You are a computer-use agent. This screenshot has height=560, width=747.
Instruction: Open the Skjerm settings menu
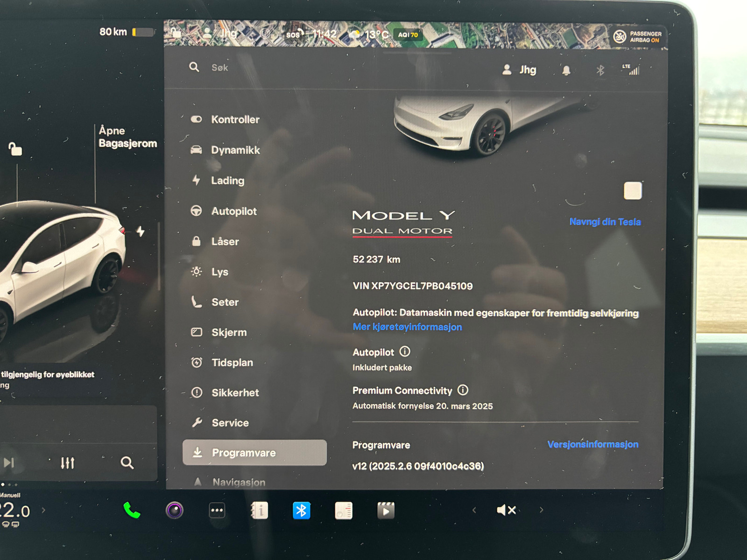click(x=219, y=332)
